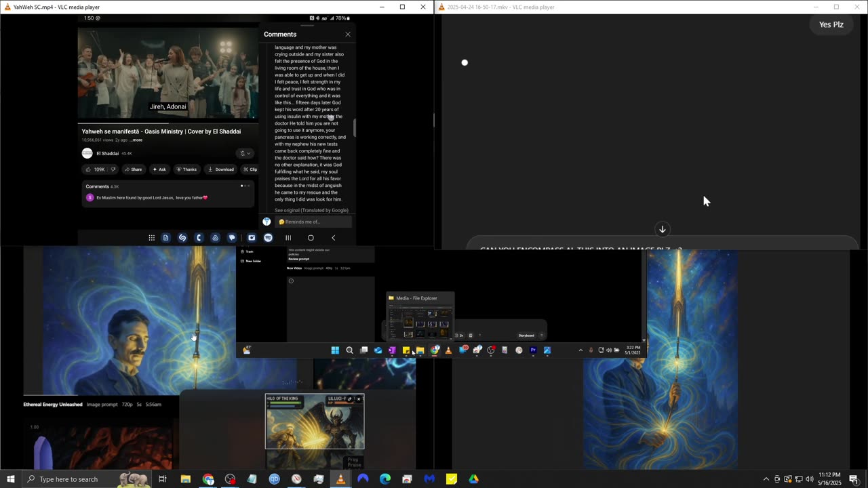Open the Shazam app in the phone dock
The image size is (868, 488).
click(182, 238)
